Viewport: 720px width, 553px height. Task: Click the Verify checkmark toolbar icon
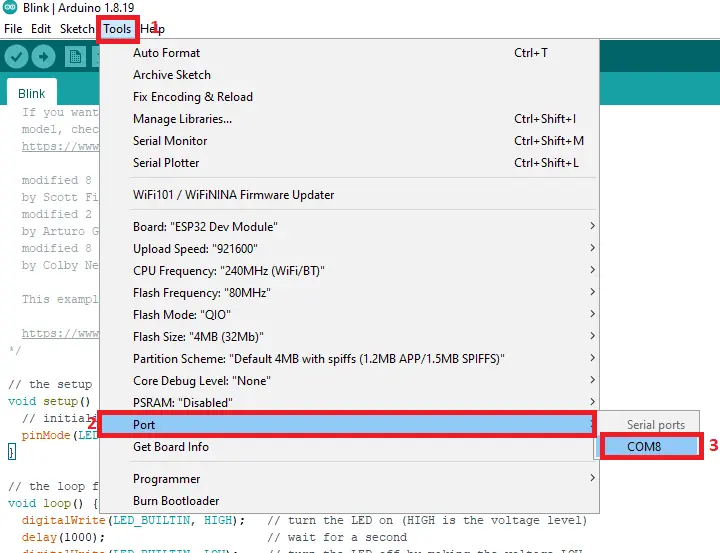16,57
